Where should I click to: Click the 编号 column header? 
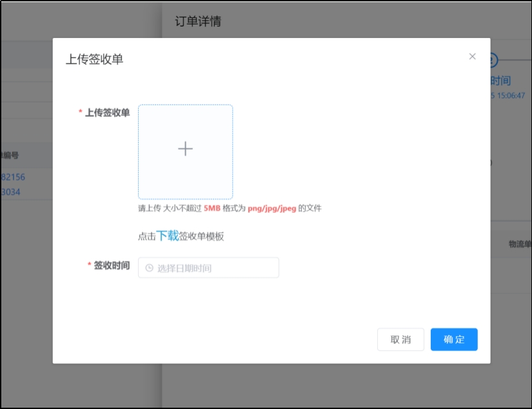point(10,155)
